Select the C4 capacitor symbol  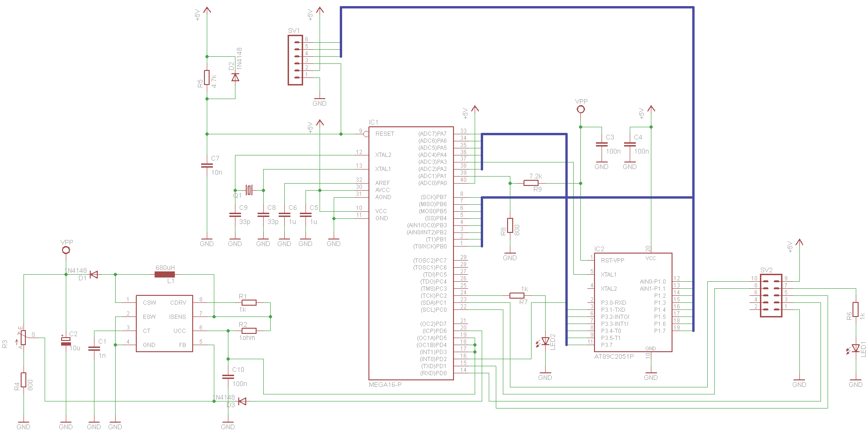[630, 144]
